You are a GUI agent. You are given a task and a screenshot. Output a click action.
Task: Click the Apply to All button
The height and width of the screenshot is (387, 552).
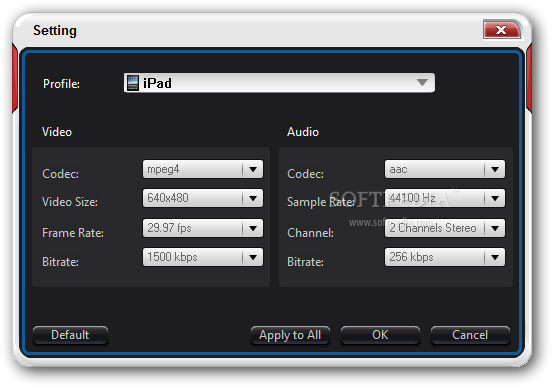[290, 335]
